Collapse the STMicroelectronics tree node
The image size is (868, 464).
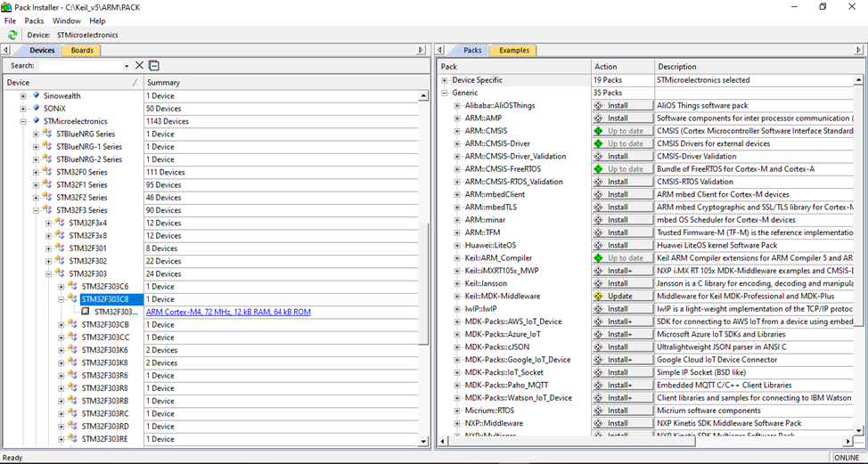pos(23,122)
